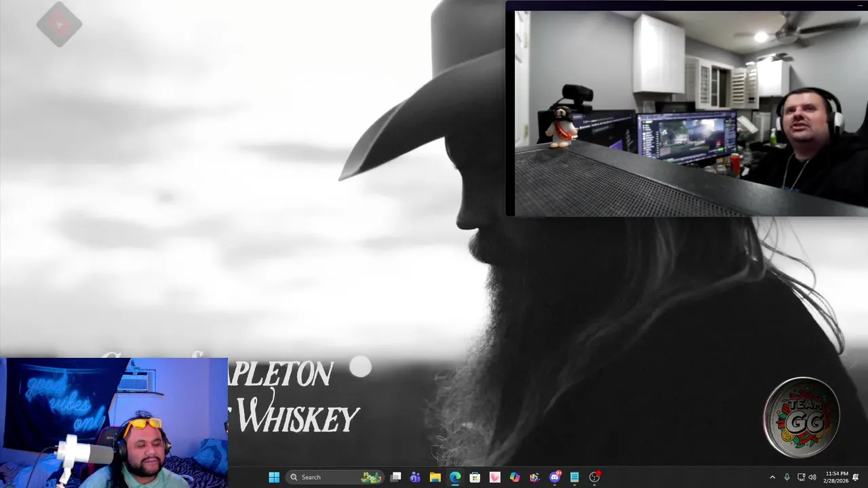This screenshot has height=488, width=868.
Task: Open the network status tray icon
Action: tap(801, 477)
